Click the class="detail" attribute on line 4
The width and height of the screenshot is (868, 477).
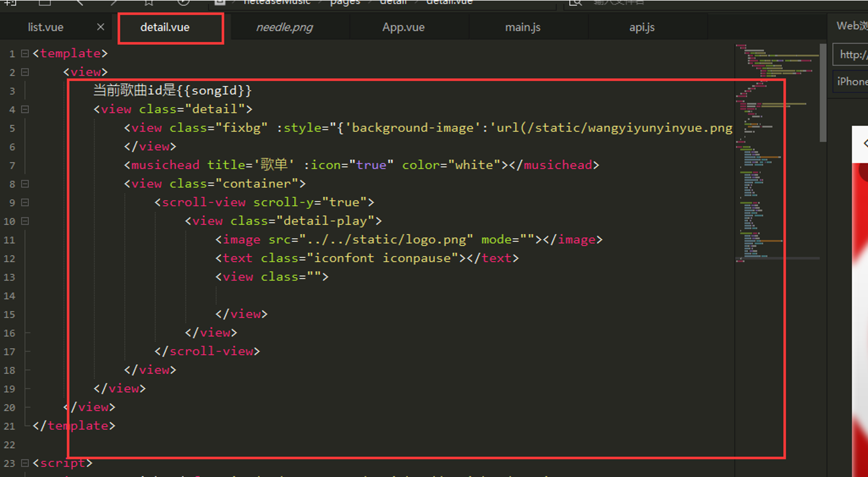coord(192,109)
